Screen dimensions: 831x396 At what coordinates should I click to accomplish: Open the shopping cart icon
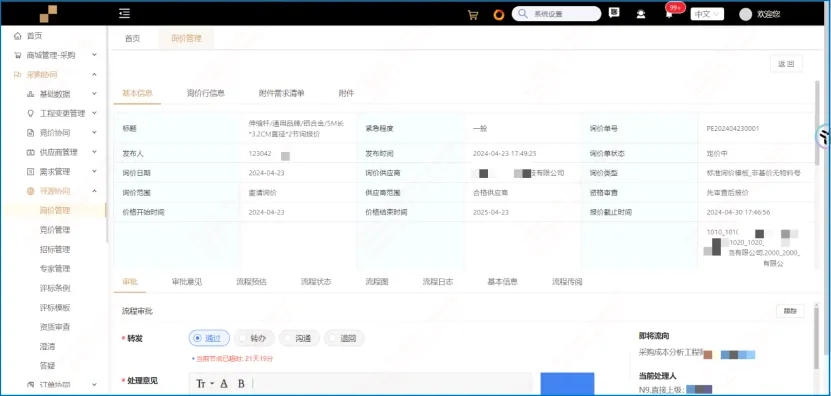pos(473,14)
